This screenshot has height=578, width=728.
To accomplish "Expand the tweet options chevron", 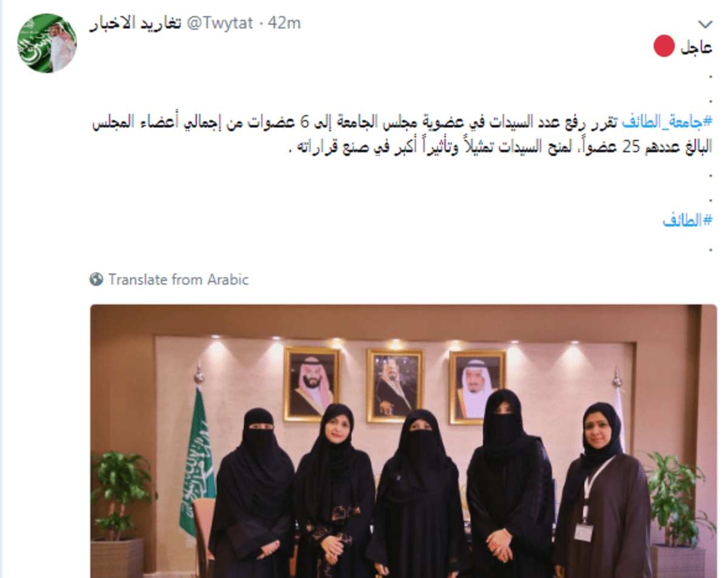I will (705, 25).
